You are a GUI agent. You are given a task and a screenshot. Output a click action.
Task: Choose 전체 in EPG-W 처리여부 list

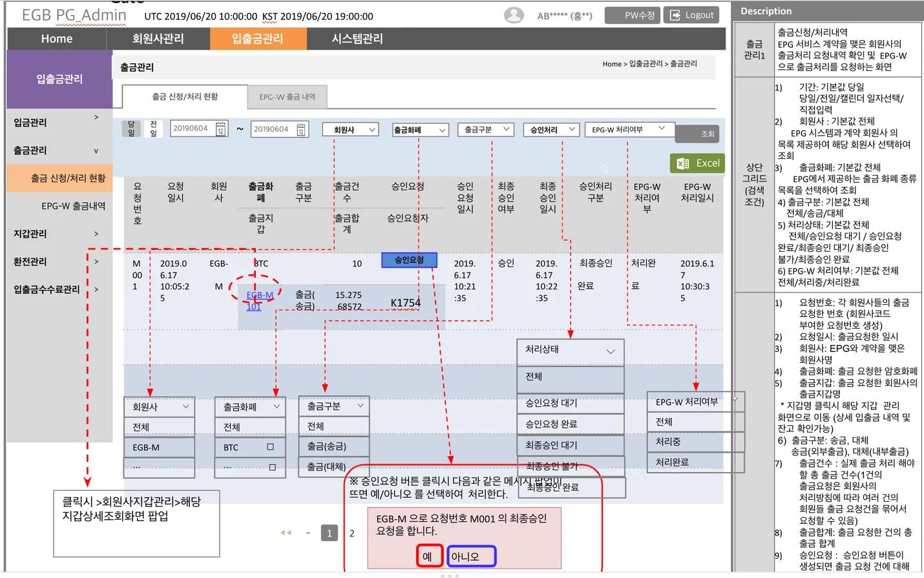coord(695,422)
